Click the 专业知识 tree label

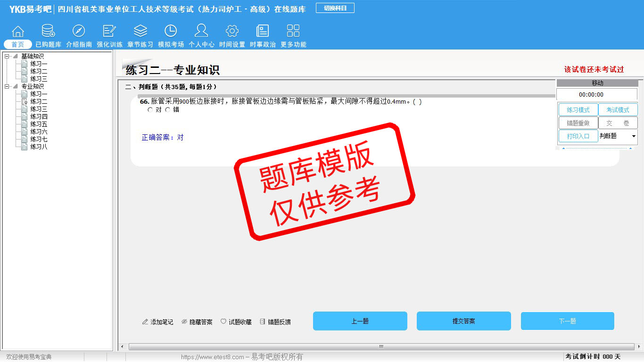(x=33, y=87)
